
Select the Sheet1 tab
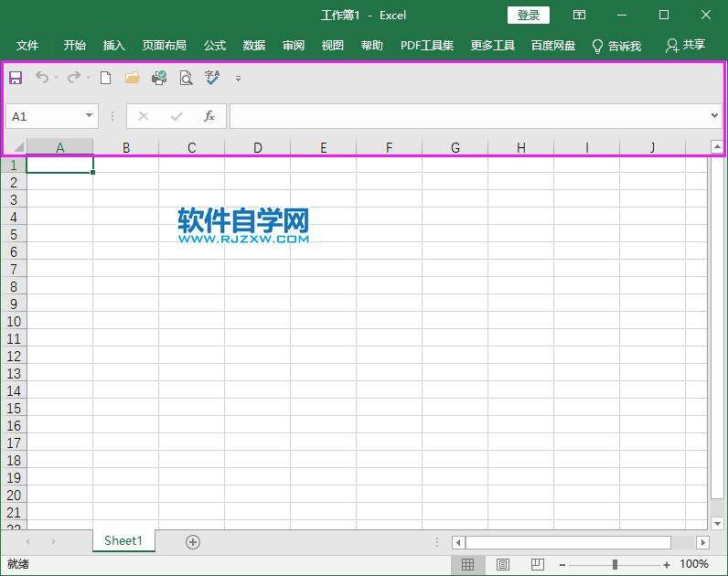pyautogui.click(x=123, y=540)
